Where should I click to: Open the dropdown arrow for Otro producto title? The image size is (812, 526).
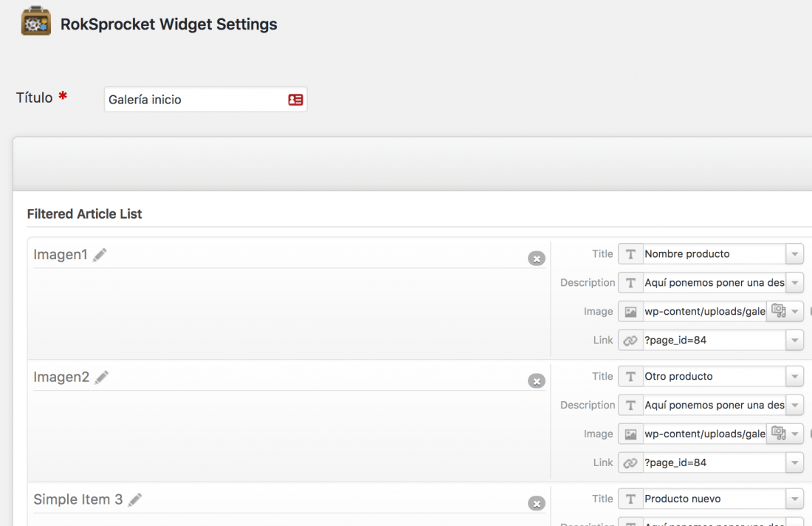pyautogui.click(x=794, y=376)
